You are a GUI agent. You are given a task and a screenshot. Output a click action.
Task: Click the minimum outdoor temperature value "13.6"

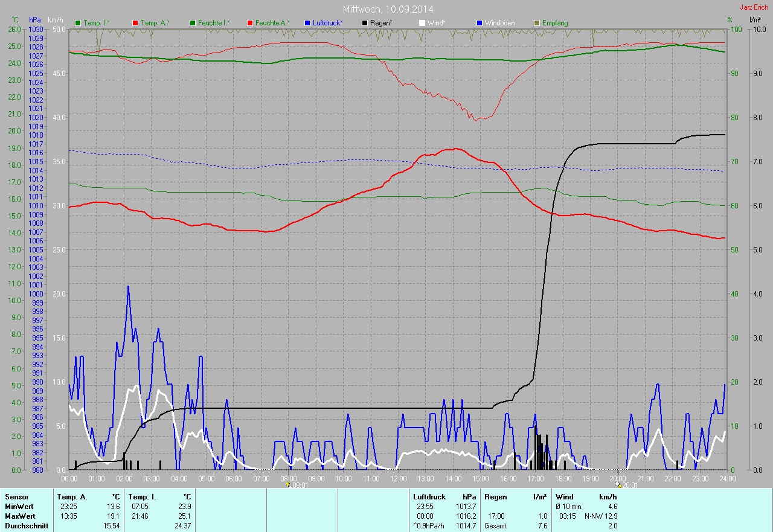point(114,507)
